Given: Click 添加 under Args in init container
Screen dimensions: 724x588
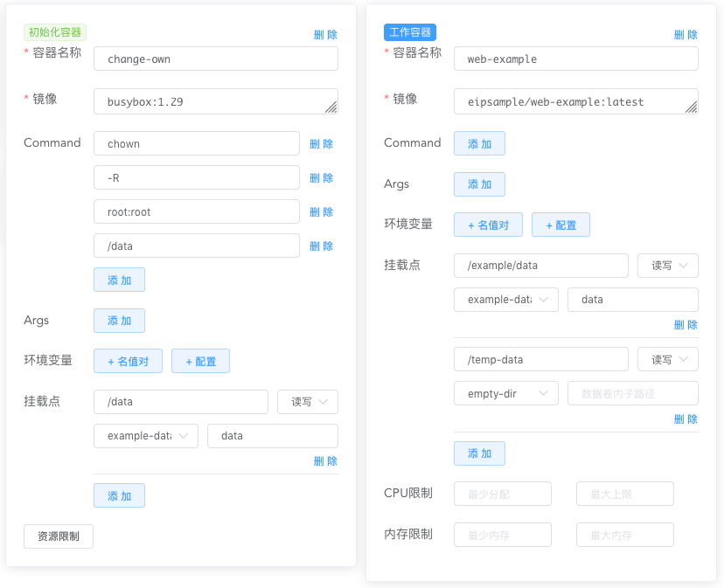Looking at the screenshot, I should click(x=119, y=321).
